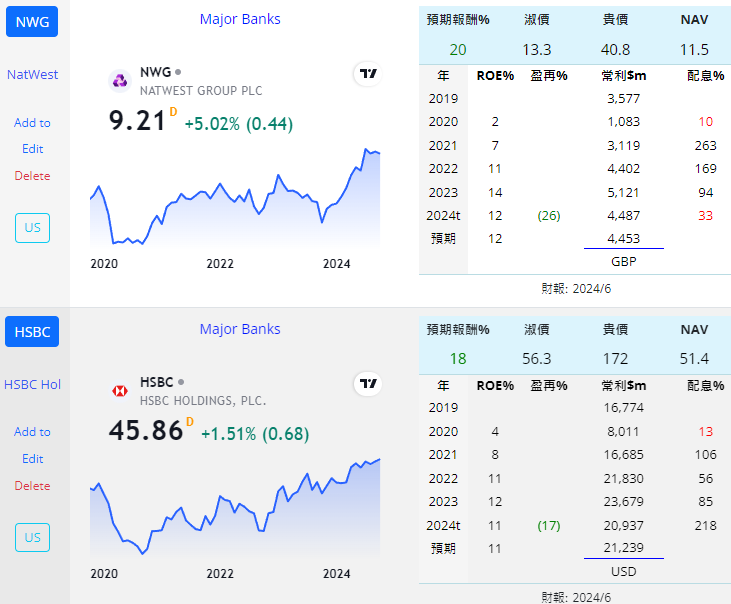Delete the NWG entry
731x604 pixels.
pyautogui.click(x=32, y=176)
